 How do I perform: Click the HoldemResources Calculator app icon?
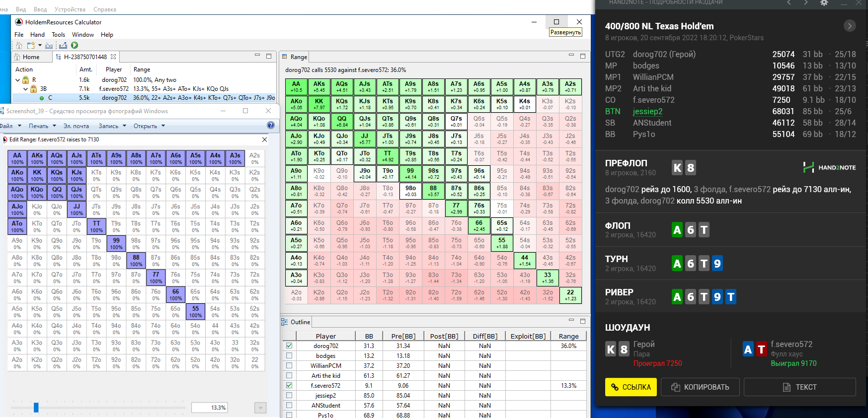19,22
